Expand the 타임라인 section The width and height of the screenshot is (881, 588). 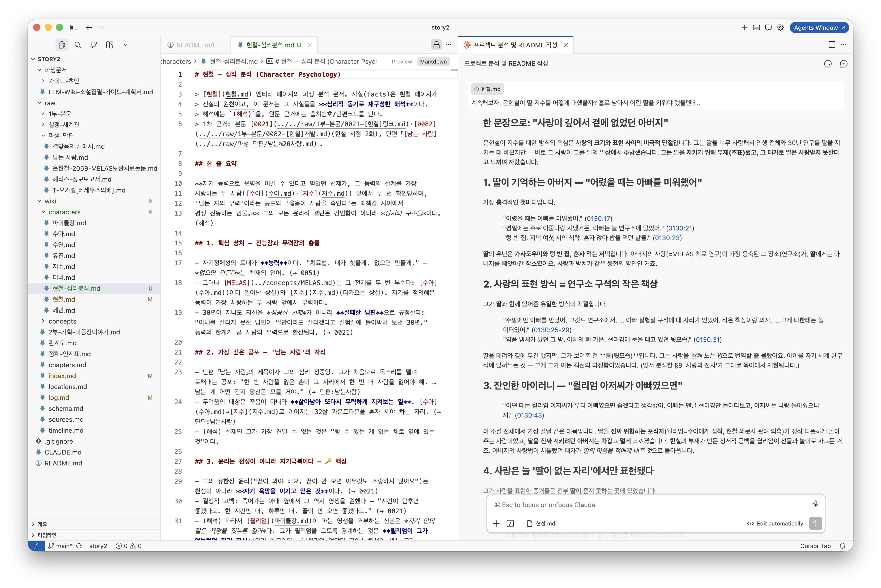(x=47, y=535)
